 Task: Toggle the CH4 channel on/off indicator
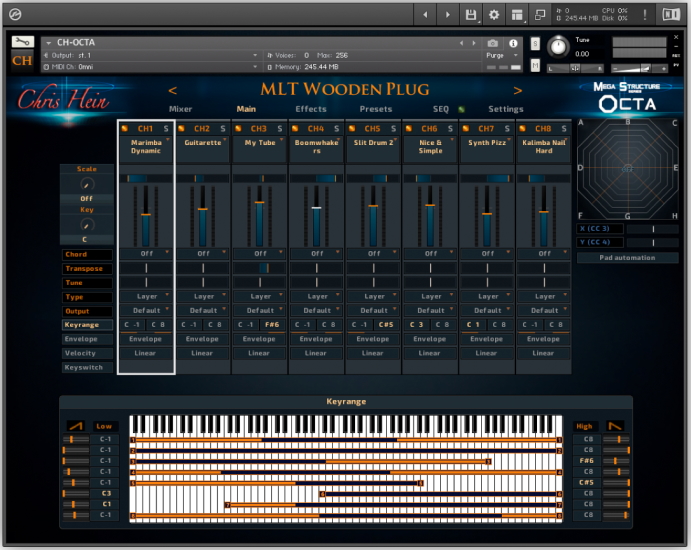pos(295,129)
